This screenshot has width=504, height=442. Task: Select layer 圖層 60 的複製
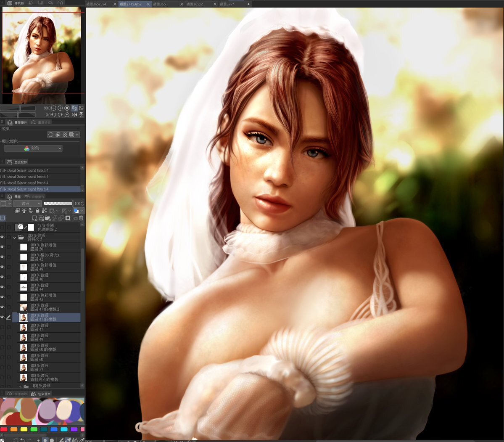[46, 347]
